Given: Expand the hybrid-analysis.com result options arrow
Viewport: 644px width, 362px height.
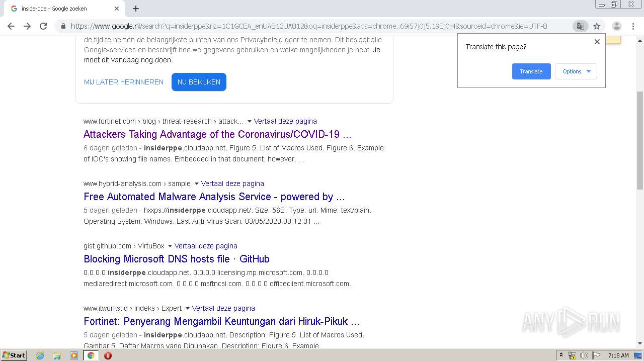Looking at the screenshot, I should 197,184.
